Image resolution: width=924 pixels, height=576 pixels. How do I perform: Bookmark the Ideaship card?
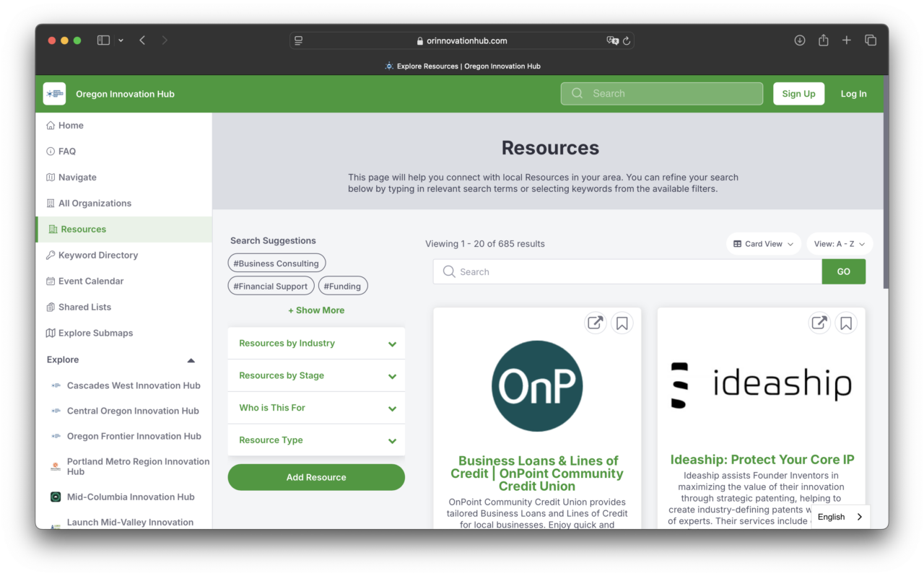(846, 323)
